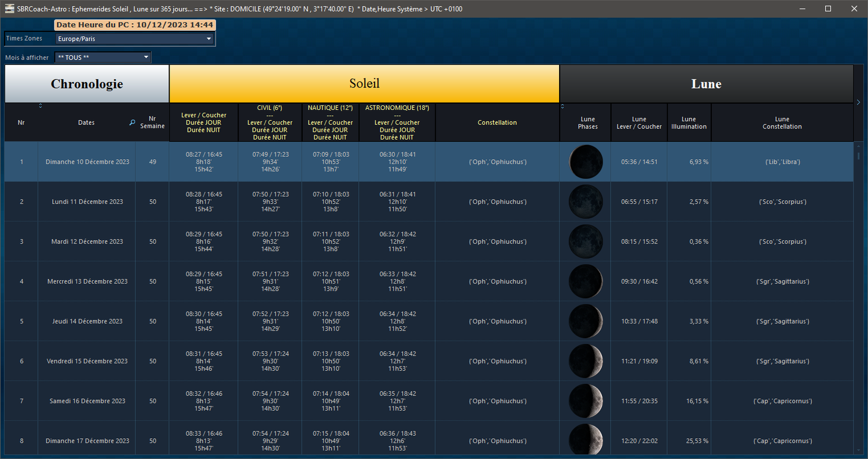Click the week number '49' cell

(153, 162)
